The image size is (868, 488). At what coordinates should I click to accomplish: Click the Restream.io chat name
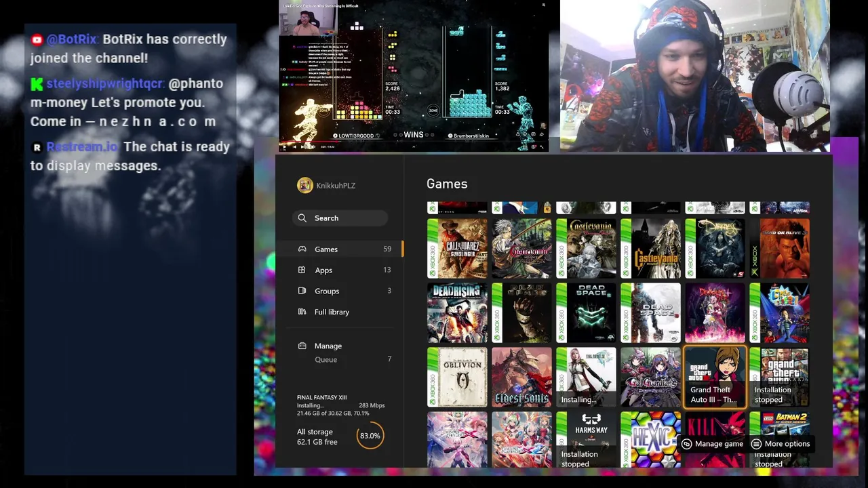coord(83,146)
